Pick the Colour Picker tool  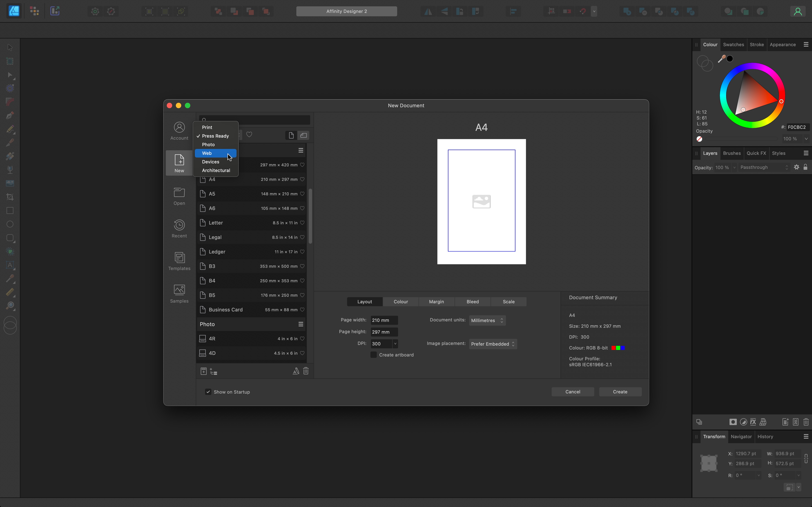point(10,279)
